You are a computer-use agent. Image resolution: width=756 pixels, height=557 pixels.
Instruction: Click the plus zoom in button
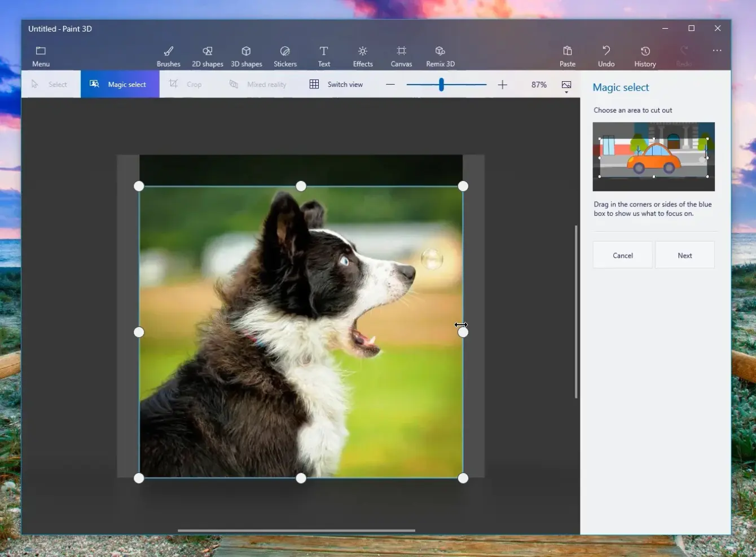click(x=502, y=85)
